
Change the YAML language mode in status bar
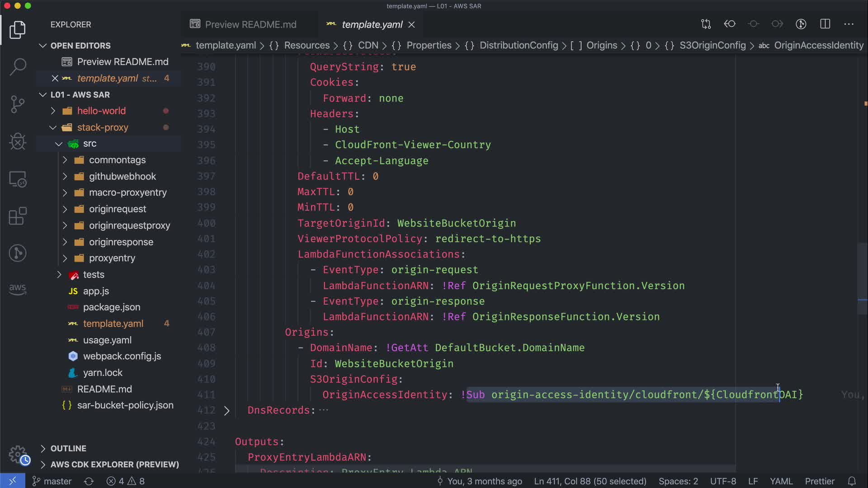tap(781, 481)
